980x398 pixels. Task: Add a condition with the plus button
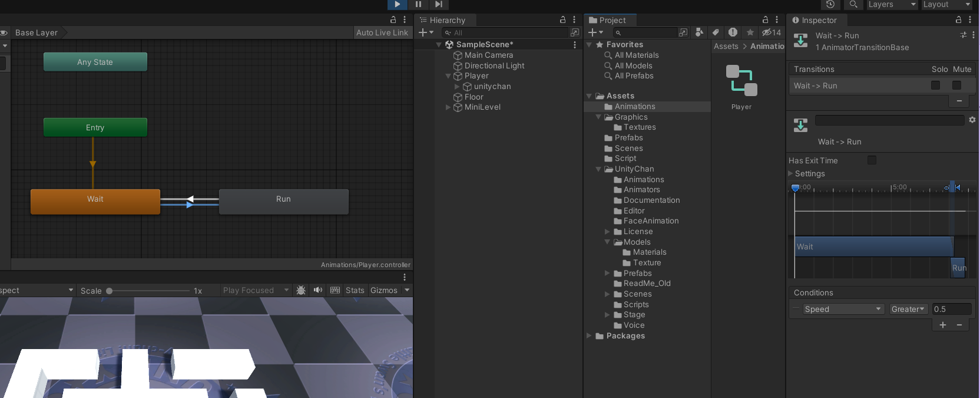942,325
